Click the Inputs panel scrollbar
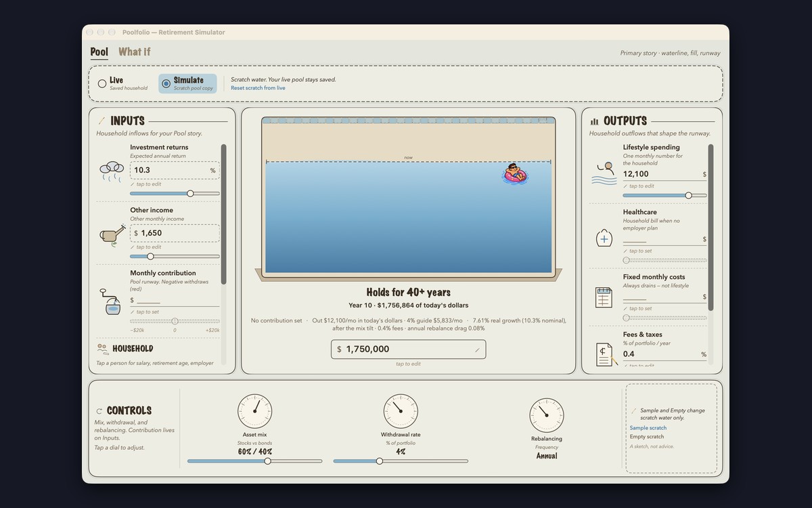This screenshot has width=812, height=508. pos(224,215)
